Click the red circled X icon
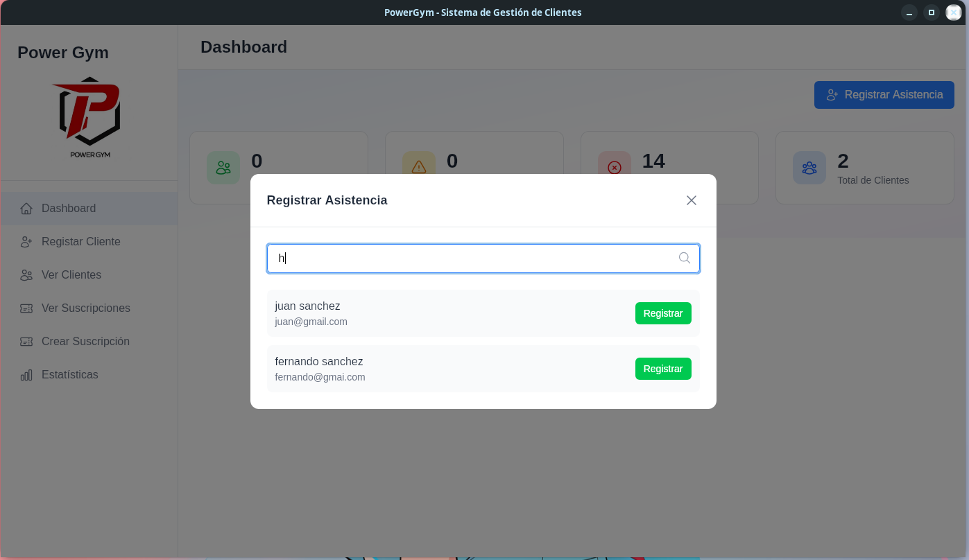This screenshot has width=969, height=560. point(615,168)
